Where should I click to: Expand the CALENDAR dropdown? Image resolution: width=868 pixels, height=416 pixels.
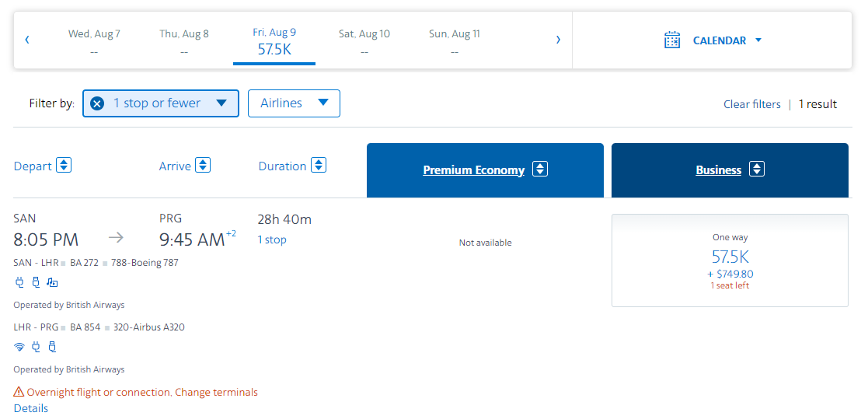click(x=758, y=40)
